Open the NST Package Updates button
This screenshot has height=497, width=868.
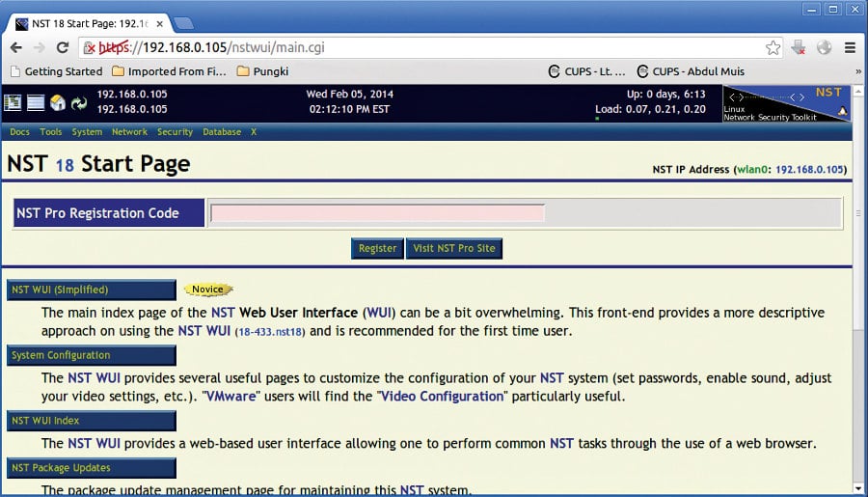(92, 468)
